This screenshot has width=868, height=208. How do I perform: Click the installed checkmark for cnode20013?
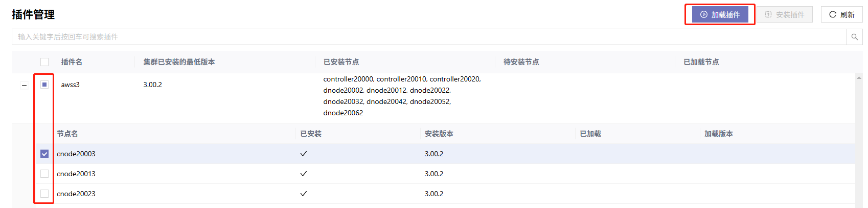click(x=304, y=174)
